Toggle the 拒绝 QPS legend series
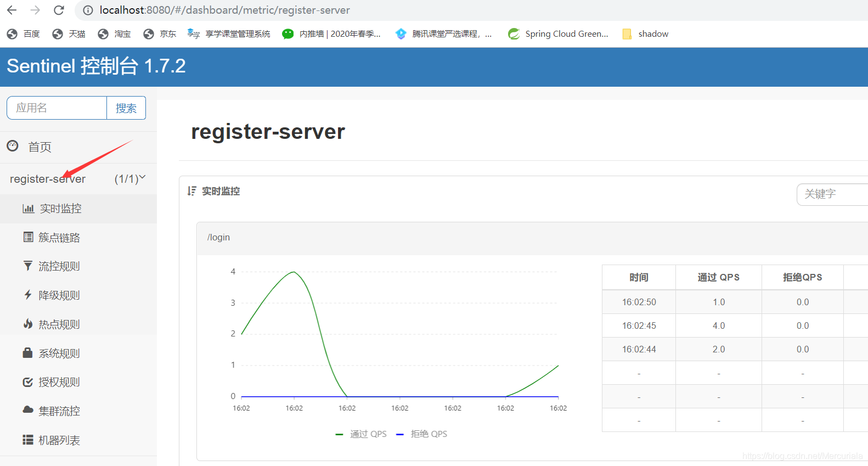The image size is (868, 466). [x=421, y=434]
